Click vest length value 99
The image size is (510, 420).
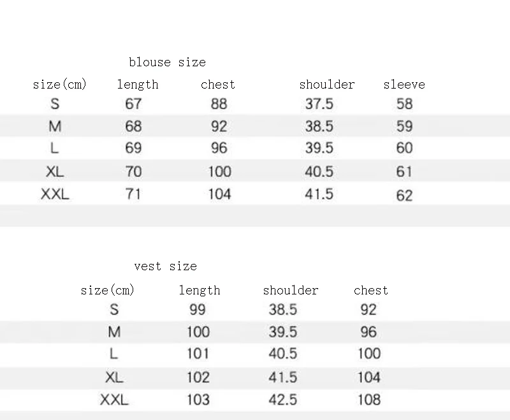(x=198, y=310)
